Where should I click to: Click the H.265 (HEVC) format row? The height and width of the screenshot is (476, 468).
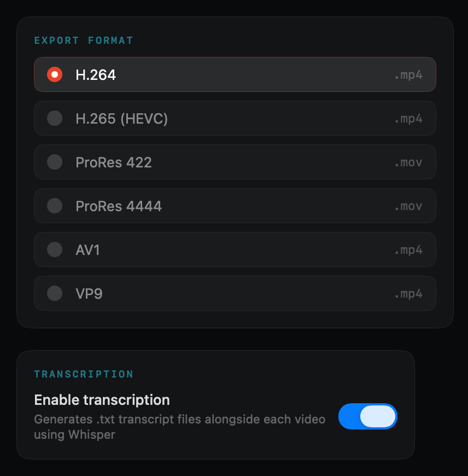[235, 118]
